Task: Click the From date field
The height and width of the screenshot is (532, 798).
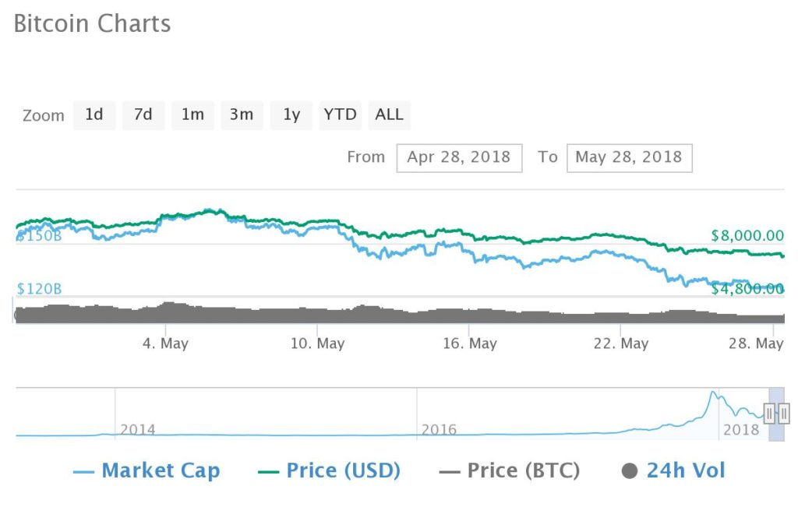Action: click(459, 157)
